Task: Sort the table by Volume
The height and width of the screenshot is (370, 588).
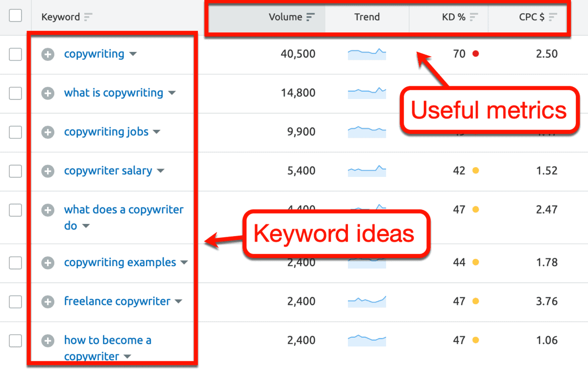Action: (311, 17)
